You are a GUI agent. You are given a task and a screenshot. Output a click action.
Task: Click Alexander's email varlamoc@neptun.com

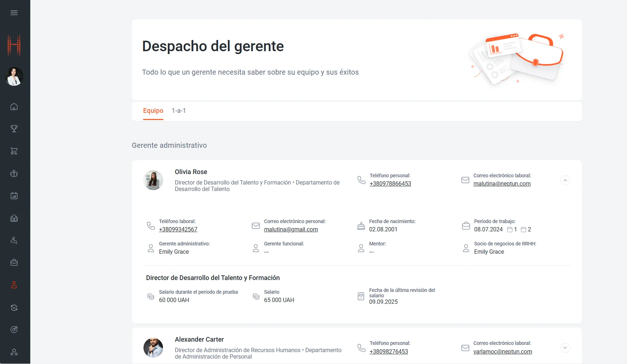[x=502, y=352]
